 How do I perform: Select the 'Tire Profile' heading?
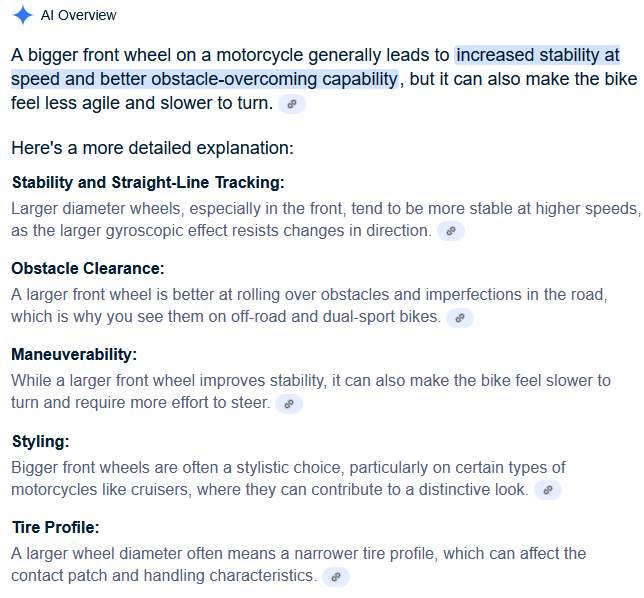pyautogui.click(x=55, y=527)
